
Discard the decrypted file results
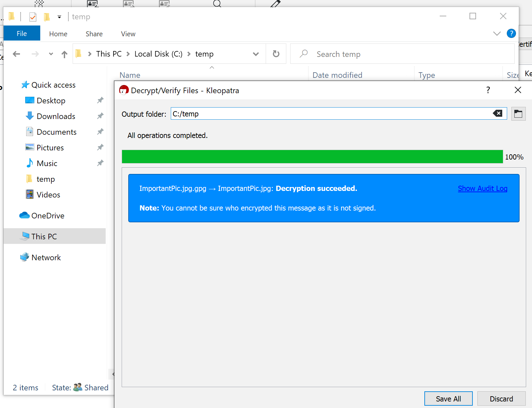pos(501,399)
